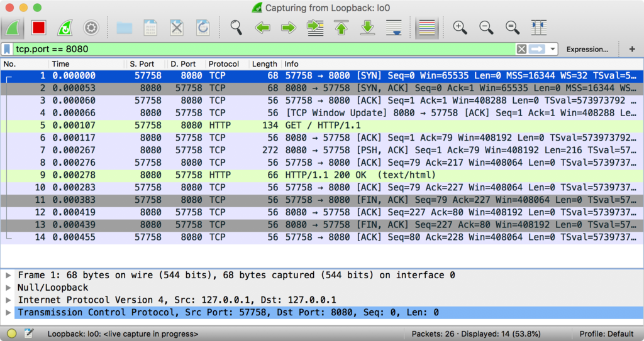644x341 pixels.
Task: Click the start capture shark fin icon
Action: pos(13,28)
